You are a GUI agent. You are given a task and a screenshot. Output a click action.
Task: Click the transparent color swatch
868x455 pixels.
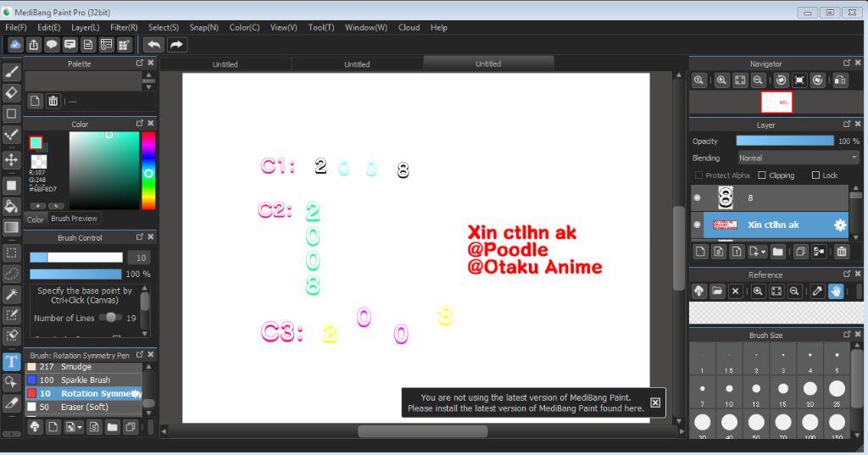pyautogui.click(x=38, y=162)
